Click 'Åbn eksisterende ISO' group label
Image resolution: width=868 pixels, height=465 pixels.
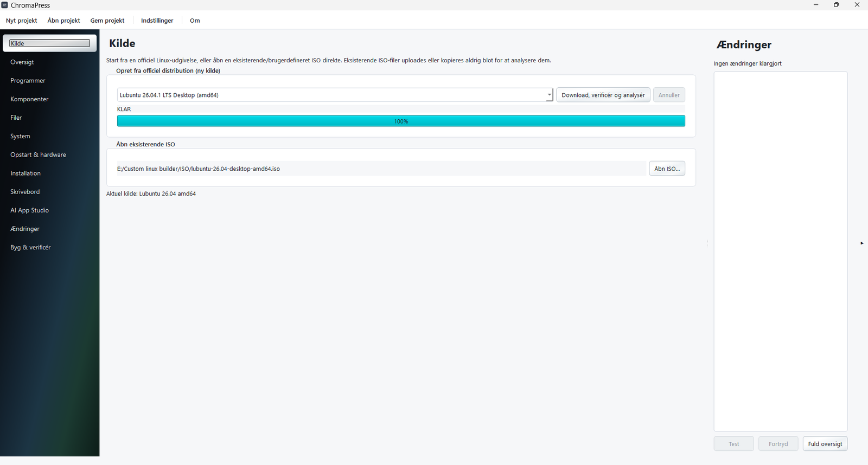145,144
